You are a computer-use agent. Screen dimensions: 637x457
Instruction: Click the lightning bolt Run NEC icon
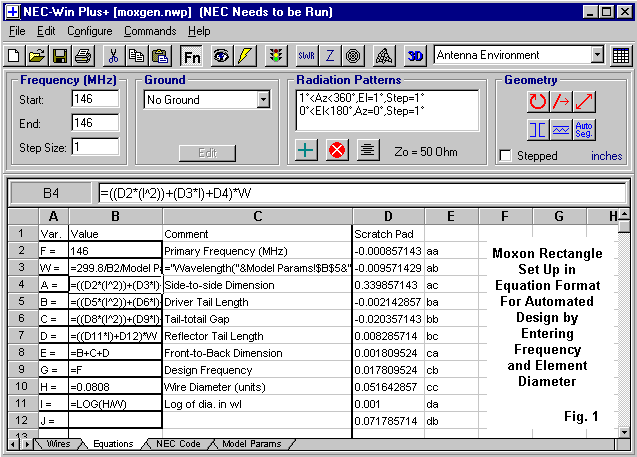pos(245,55)
